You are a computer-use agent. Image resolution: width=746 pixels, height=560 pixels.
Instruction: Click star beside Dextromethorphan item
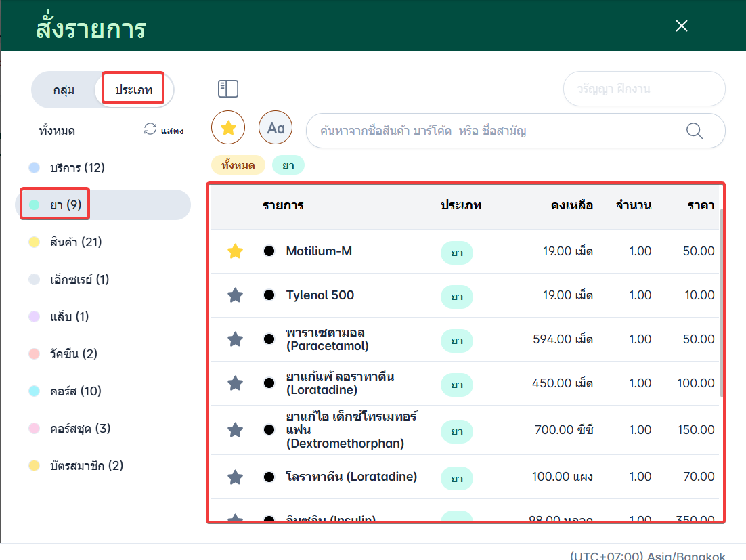click(235, 430)
